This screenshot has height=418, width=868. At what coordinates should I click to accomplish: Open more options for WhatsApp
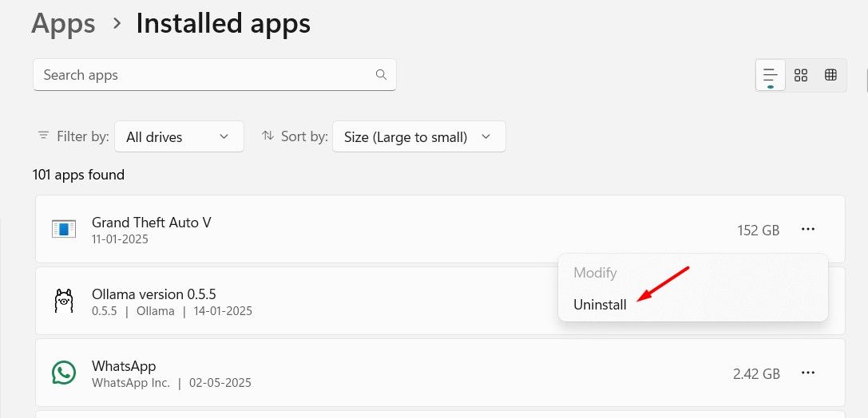click(x=808, y=373)
